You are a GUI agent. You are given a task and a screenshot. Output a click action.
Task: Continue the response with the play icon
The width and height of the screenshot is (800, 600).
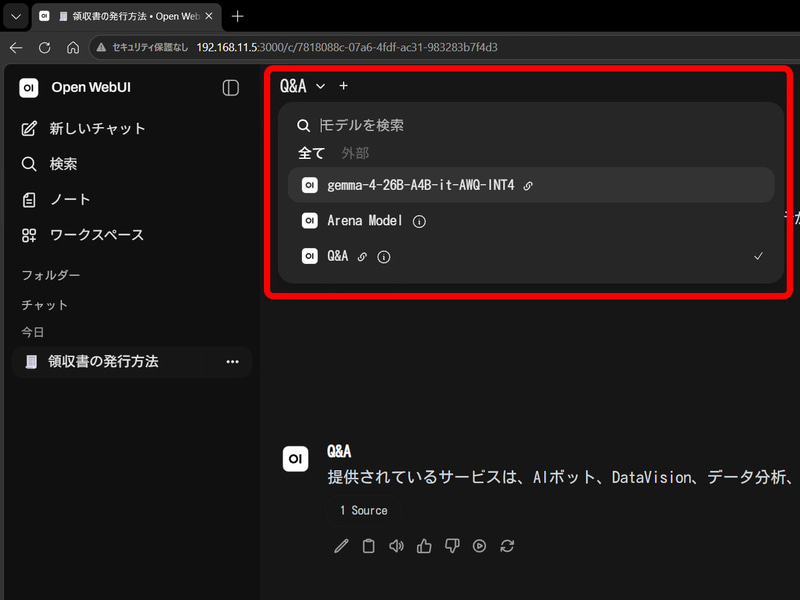(x=480, y=546)
